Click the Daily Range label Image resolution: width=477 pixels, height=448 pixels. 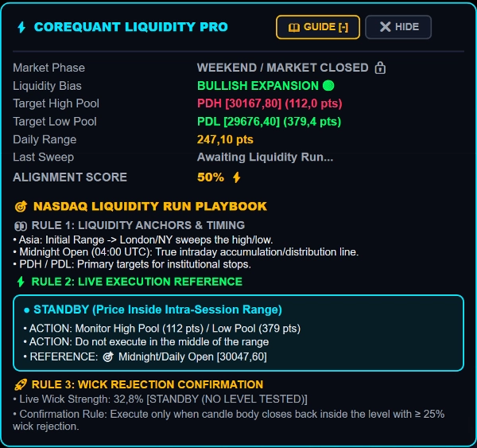45,139
